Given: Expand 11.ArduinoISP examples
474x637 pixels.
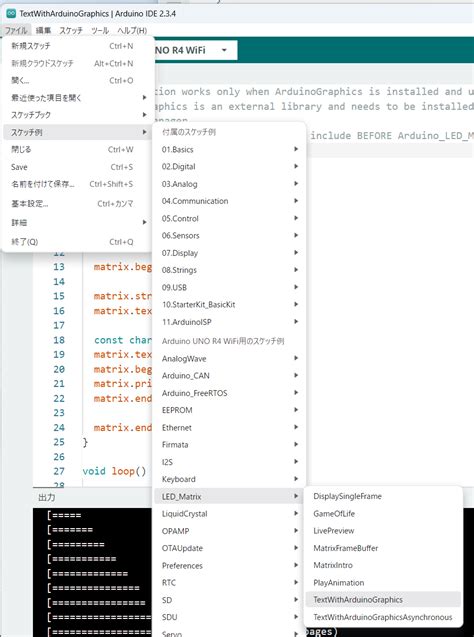Looking at the screenshot, I should (229, 322).
